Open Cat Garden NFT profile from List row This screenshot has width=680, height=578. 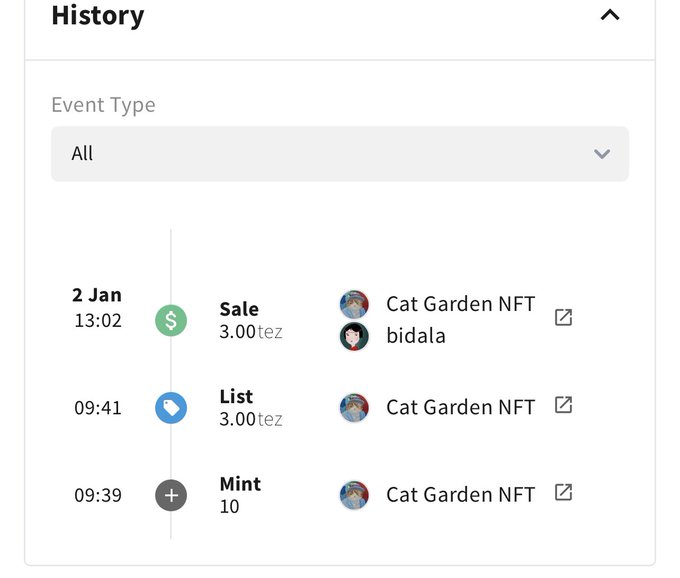460,407
